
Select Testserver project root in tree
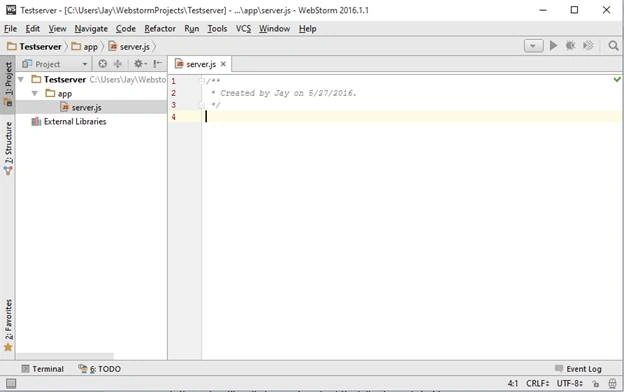click(x=64, y=80)
